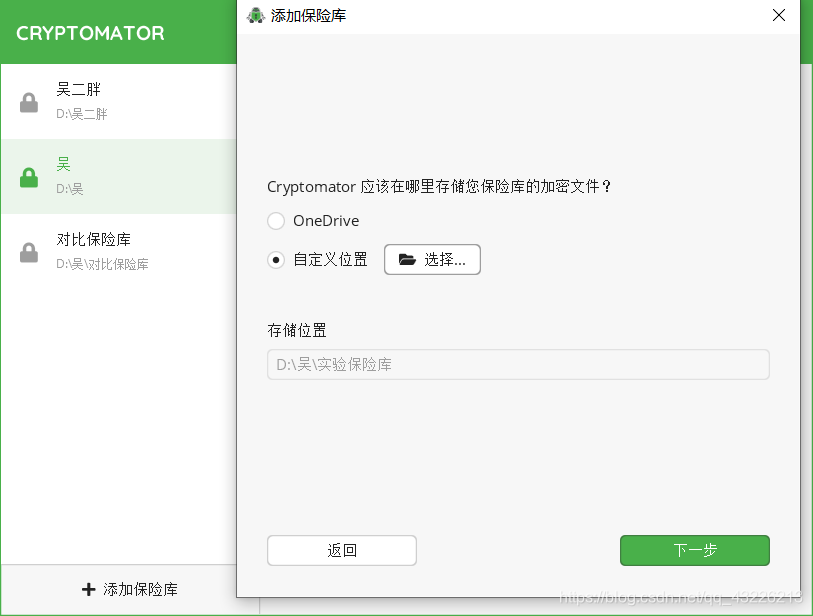Screen dimensions: 813x616
Task: Close the 添加保险库 dialog
Action: click(x=779, y=15)
